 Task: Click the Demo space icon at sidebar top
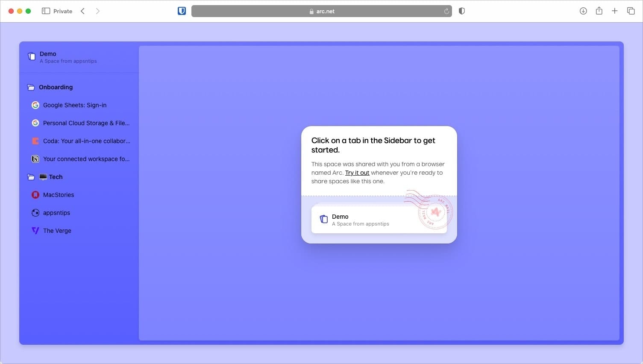[32, 56]
